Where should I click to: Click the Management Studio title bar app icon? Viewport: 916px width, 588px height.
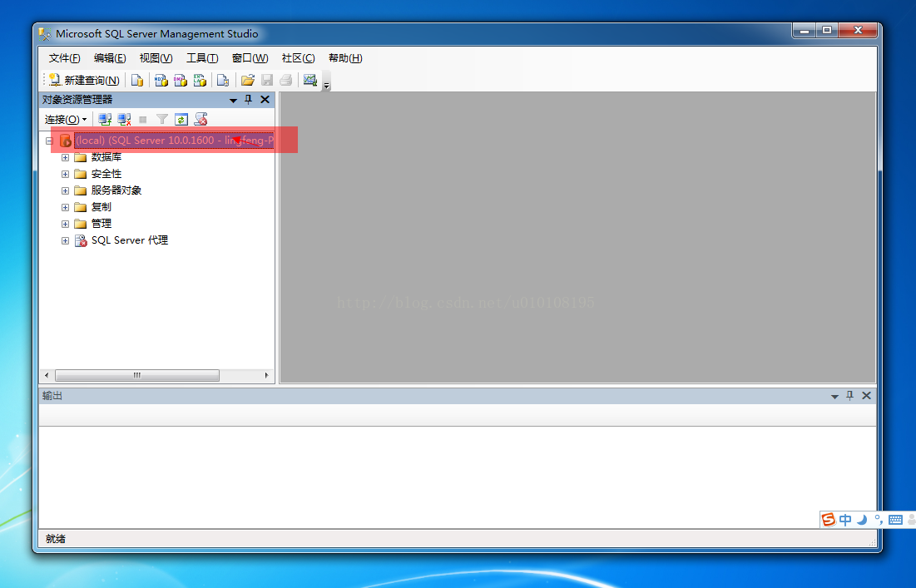(45, 34)
